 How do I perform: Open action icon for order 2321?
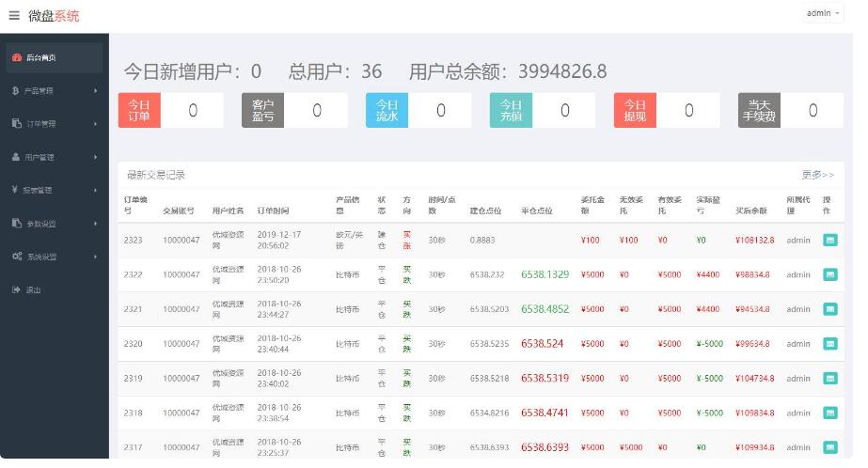click(829, 309)
